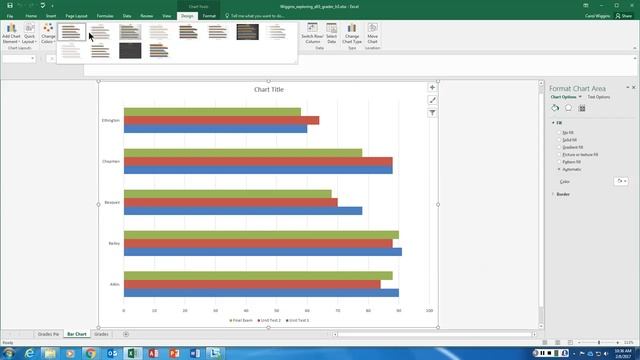Click the vertical scrollbar up arrow
The height and width of the screenshot is (360, 640).
(x=541, y=83)
